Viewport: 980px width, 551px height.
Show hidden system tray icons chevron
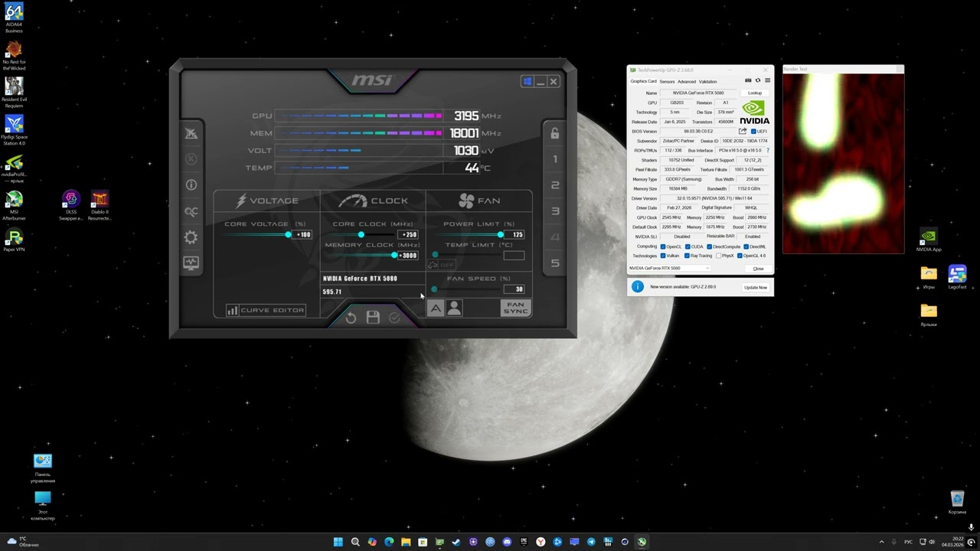click(x=881, y=542)
